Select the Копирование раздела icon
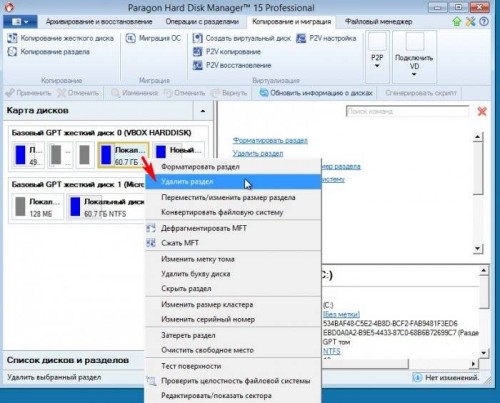The image size is (500, 403). point(12,52)
